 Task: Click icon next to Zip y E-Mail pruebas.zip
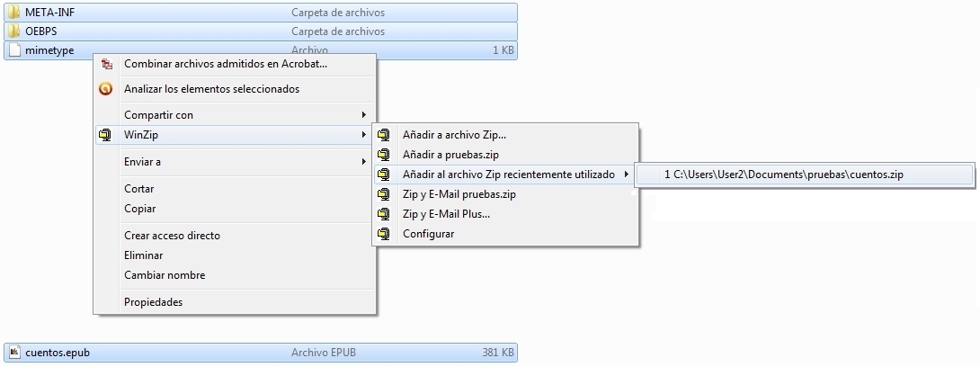click(384, 194)
